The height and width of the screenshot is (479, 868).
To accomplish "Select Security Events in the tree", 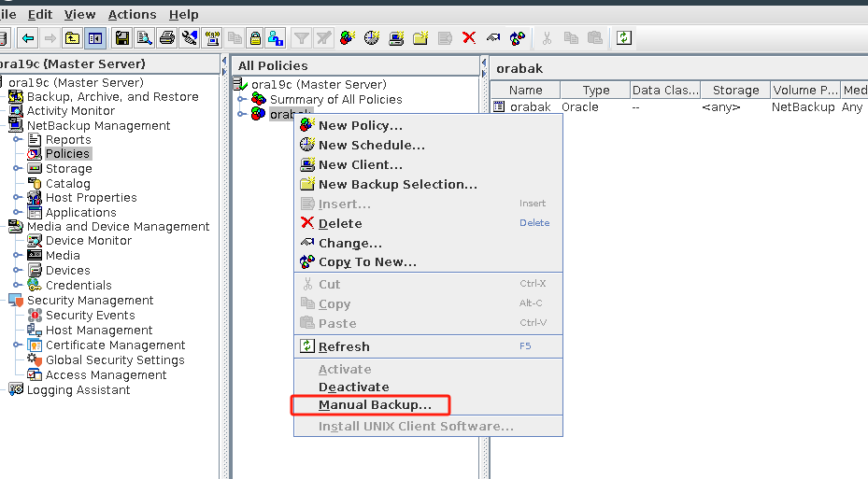I will click(91, 316).
